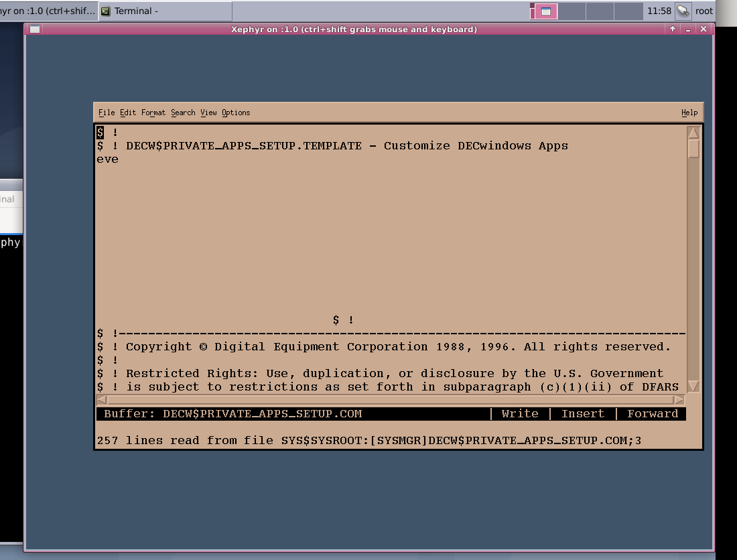Click the horizontal scrollbar right arrow

click(679, 400)
